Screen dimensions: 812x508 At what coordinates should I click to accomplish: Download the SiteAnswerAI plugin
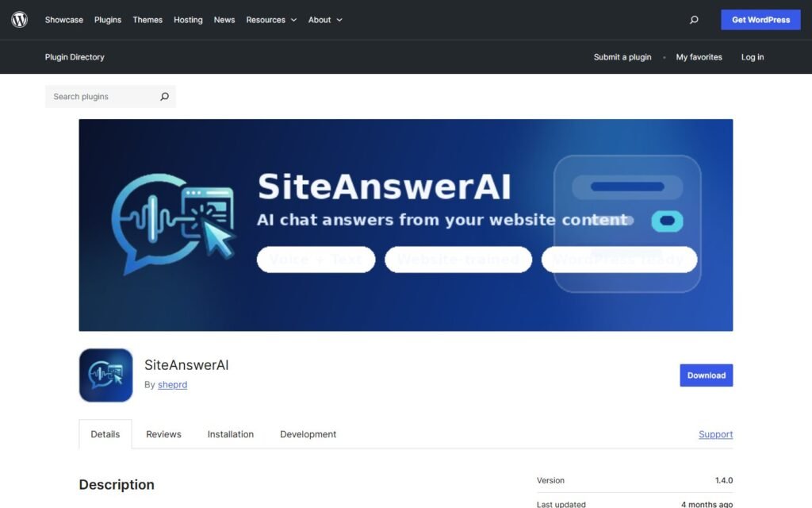pos(707,375)
